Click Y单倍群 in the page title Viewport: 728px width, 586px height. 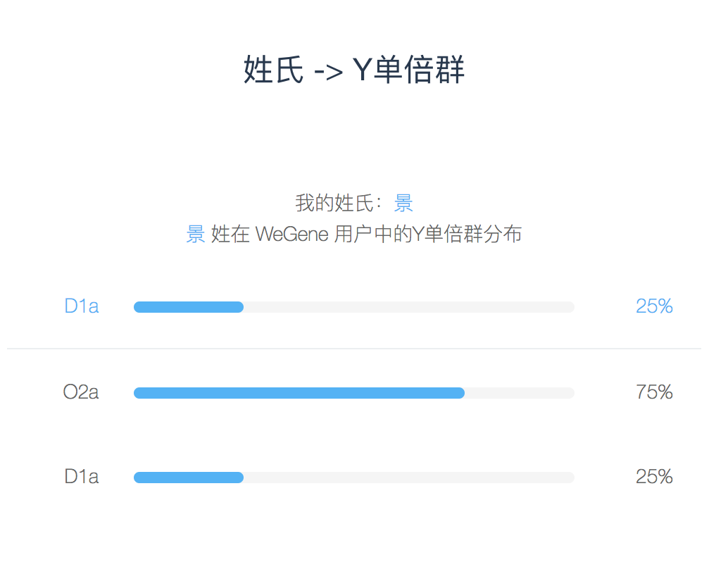pos(408,70)
